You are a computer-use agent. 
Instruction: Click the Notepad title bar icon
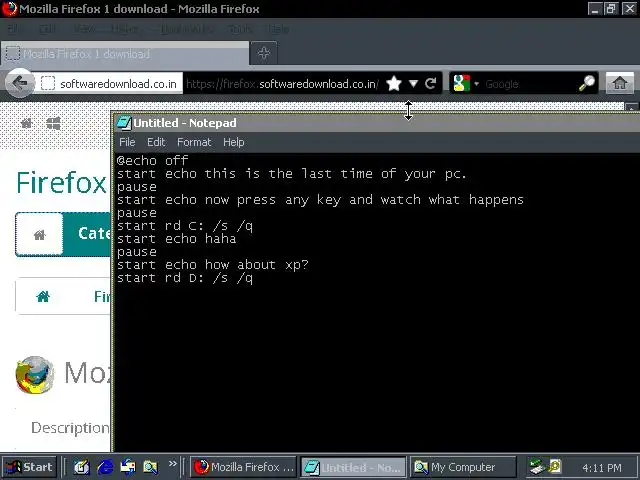pos(124,123)
